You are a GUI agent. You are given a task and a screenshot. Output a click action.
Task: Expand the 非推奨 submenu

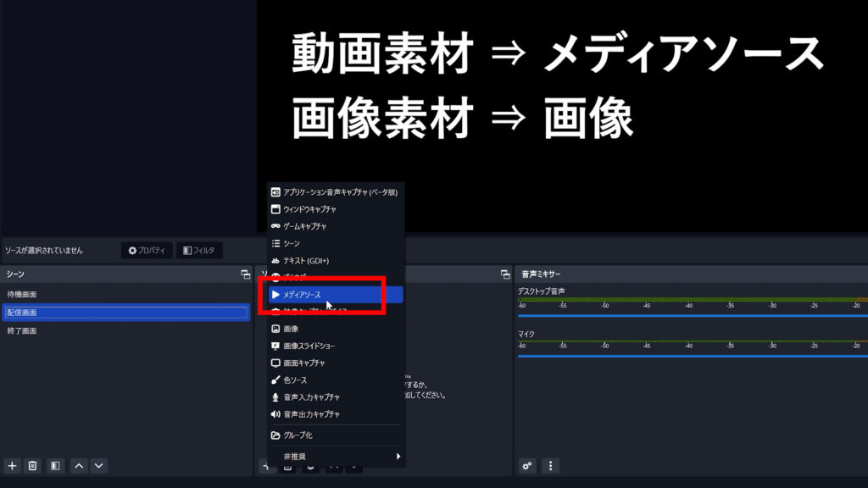coord(305,456)
